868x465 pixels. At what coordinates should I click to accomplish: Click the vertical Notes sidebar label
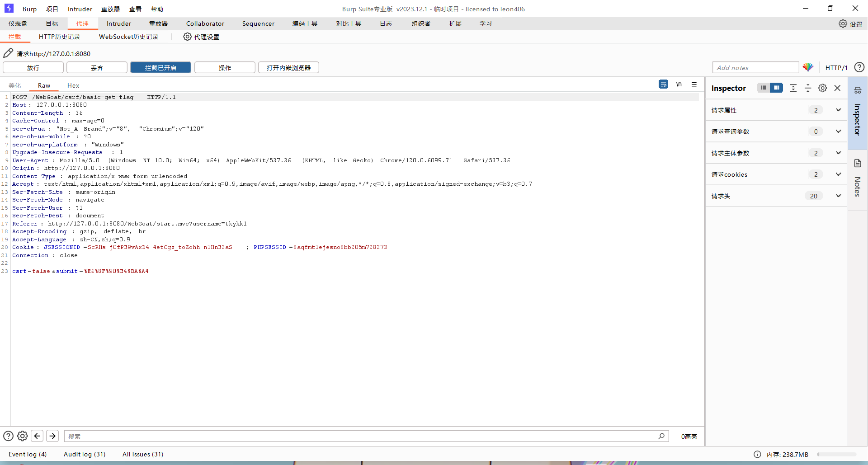(x=857, y=187)
